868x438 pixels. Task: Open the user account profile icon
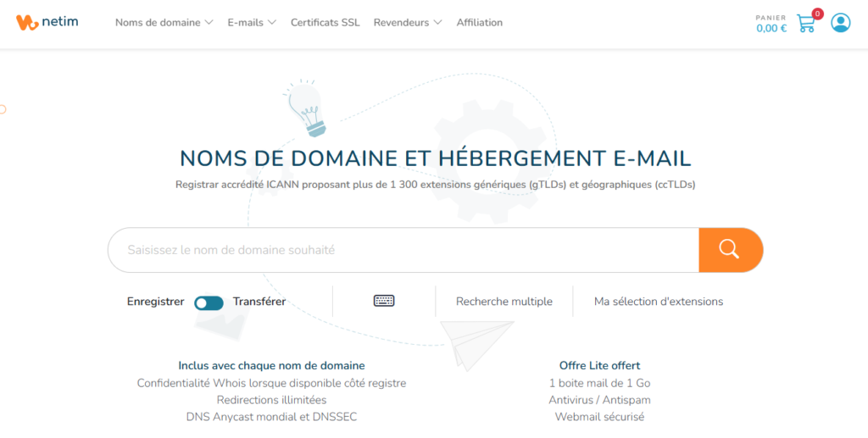840,23
